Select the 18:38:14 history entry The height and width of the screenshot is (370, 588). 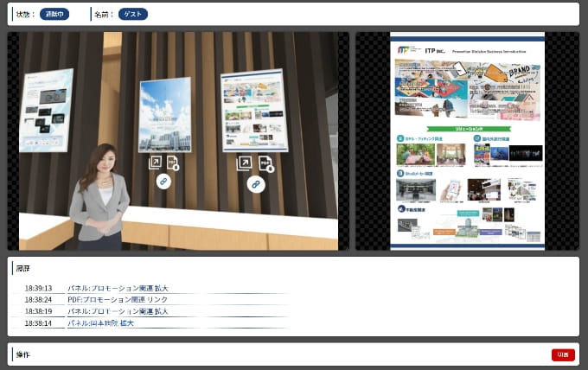coord(100,323)
